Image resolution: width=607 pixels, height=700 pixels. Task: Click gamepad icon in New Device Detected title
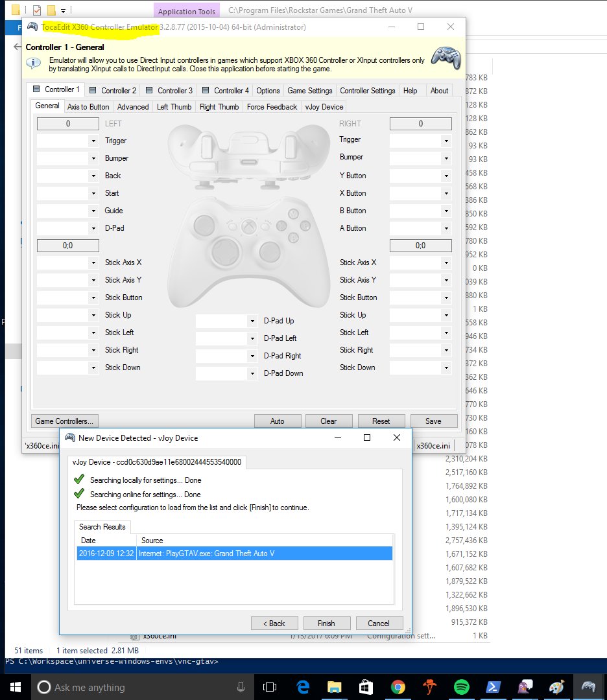click(x=70, y=438)
